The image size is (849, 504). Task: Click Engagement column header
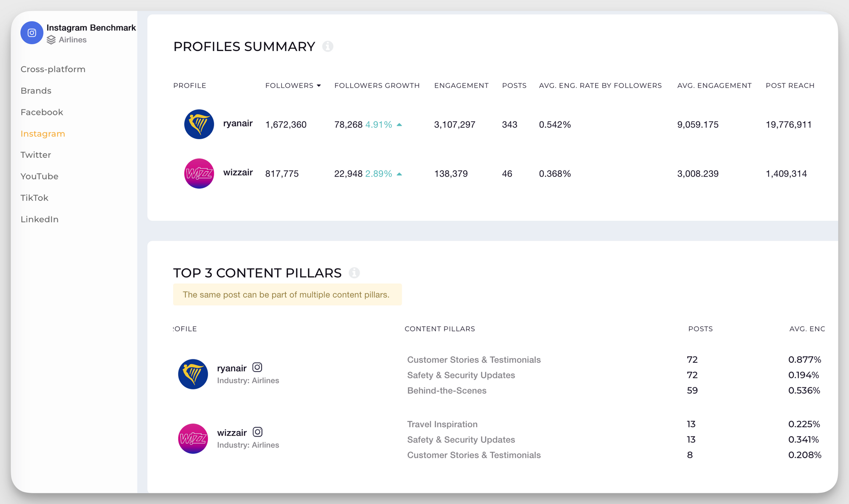pos(461,86)
